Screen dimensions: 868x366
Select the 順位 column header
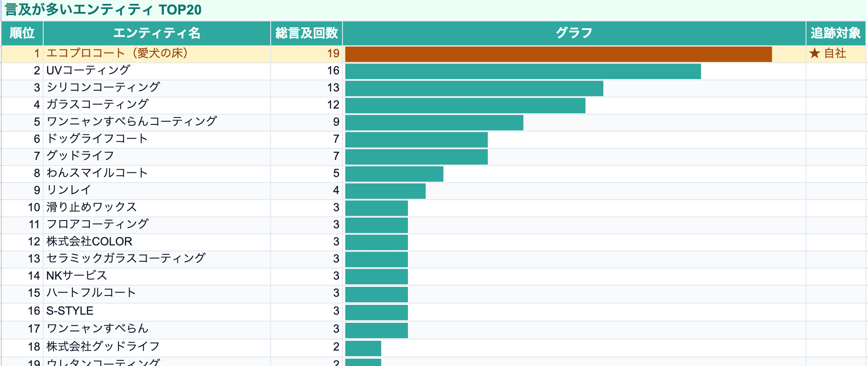pos(22,33)
